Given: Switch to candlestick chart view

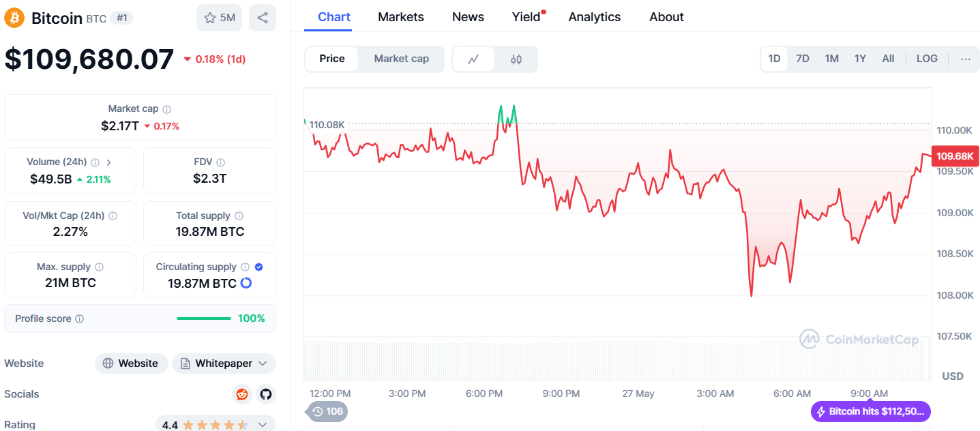Looking at the screenshot, I should (516, 59).
